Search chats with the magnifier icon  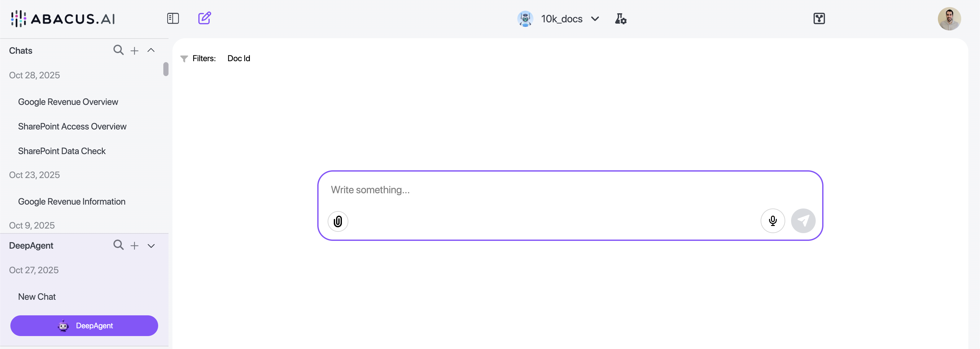tap(118, 50)
